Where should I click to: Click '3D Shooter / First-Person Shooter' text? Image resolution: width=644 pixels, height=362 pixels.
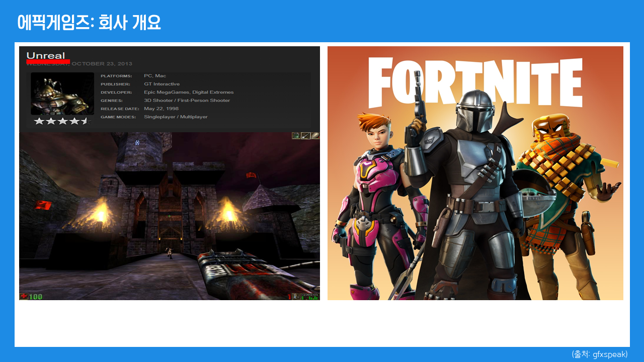pyautogui.click(x=187, y=101)
